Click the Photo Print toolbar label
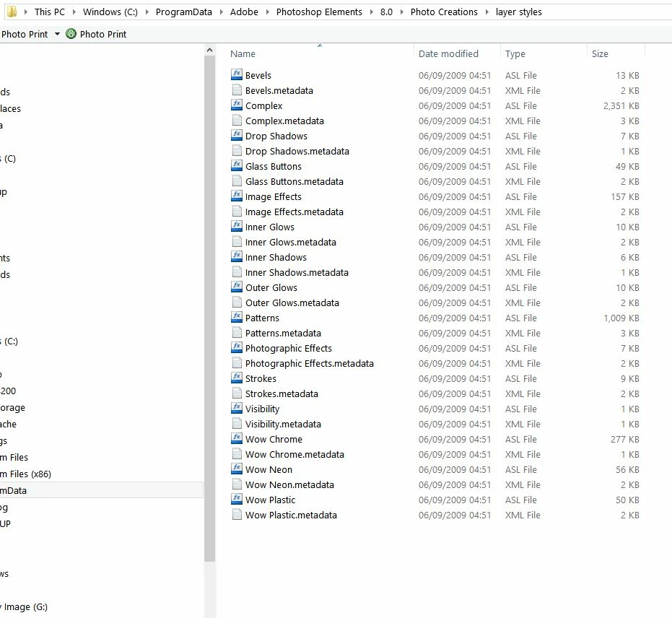Screen dimensions: 672x618 pyautogui.click(x=103, y=34)
